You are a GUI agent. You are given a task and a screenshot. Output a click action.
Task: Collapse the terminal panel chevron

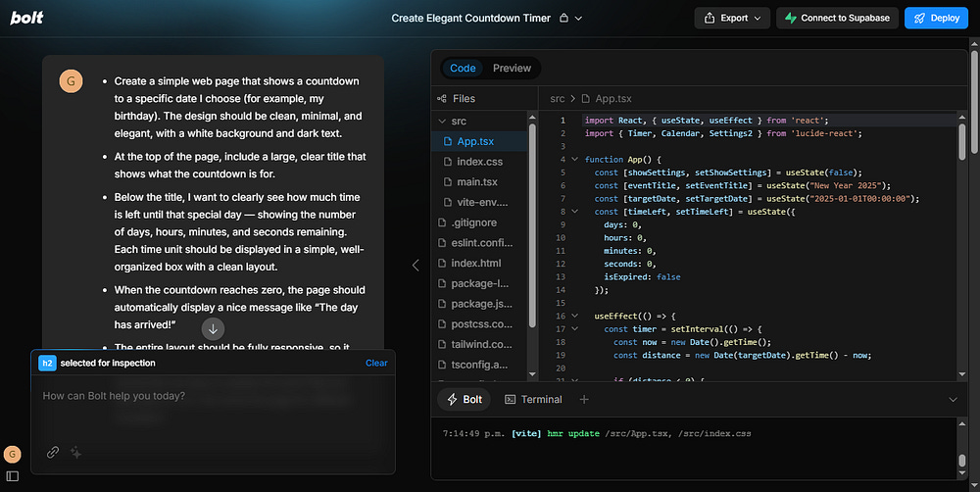(x=954, y=399)
